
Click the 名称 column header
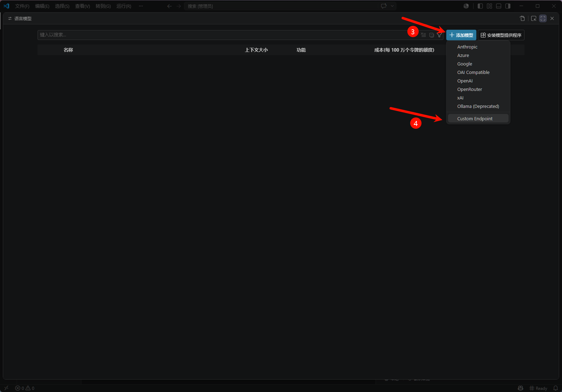68,50
